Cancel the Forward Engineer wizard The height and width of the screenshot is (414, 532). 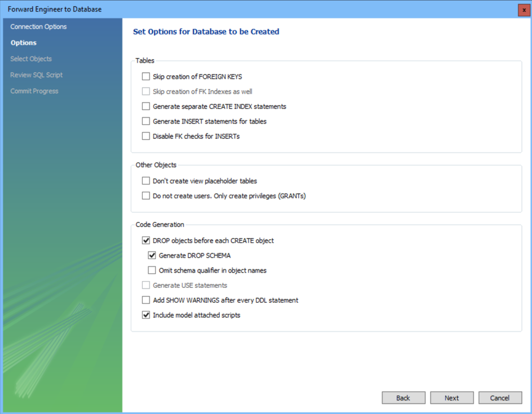(500, 398)
